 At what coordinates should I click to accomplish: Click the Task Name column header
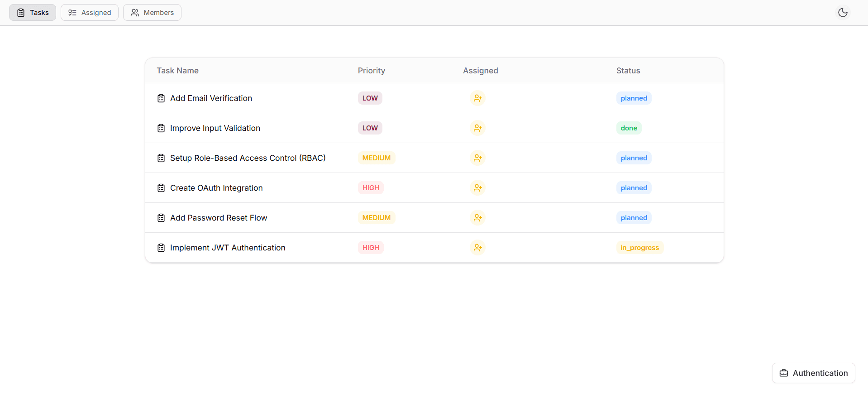(178, 71)
